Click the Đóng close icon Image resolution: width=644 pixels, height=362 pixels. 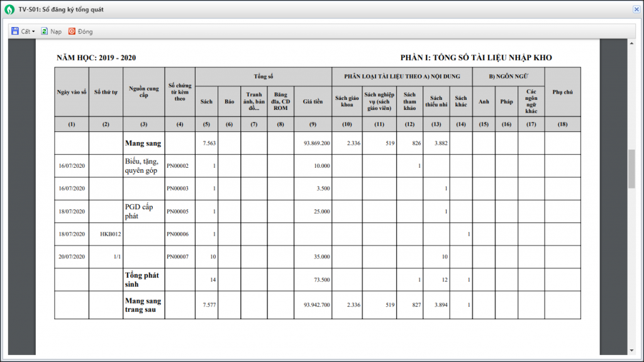(72, 31)
